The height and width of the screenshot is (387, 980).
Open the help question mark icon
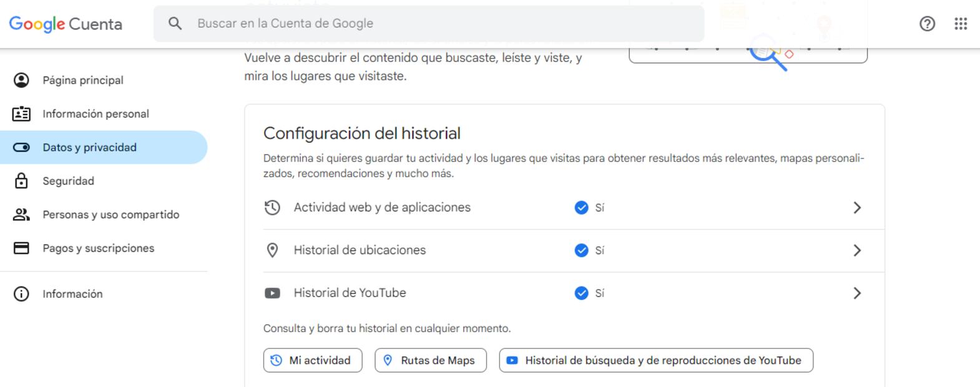(927, 24)
